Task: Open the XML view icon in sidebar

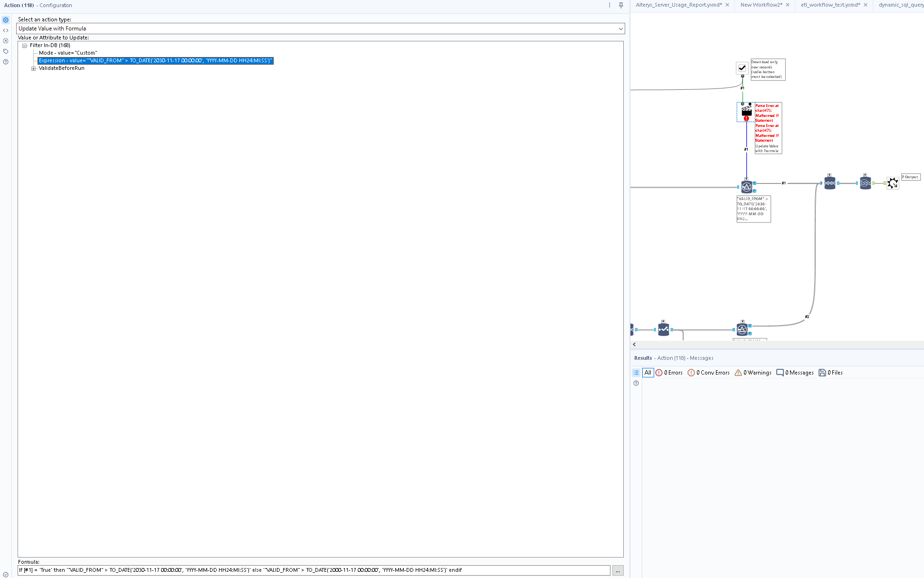Action: click(6, 30)
